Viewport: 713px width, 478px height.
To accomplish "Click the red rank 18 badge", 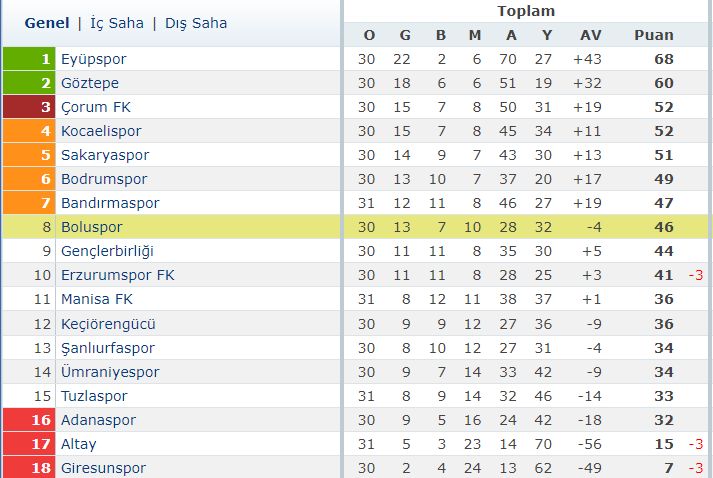I will [29, 467].
